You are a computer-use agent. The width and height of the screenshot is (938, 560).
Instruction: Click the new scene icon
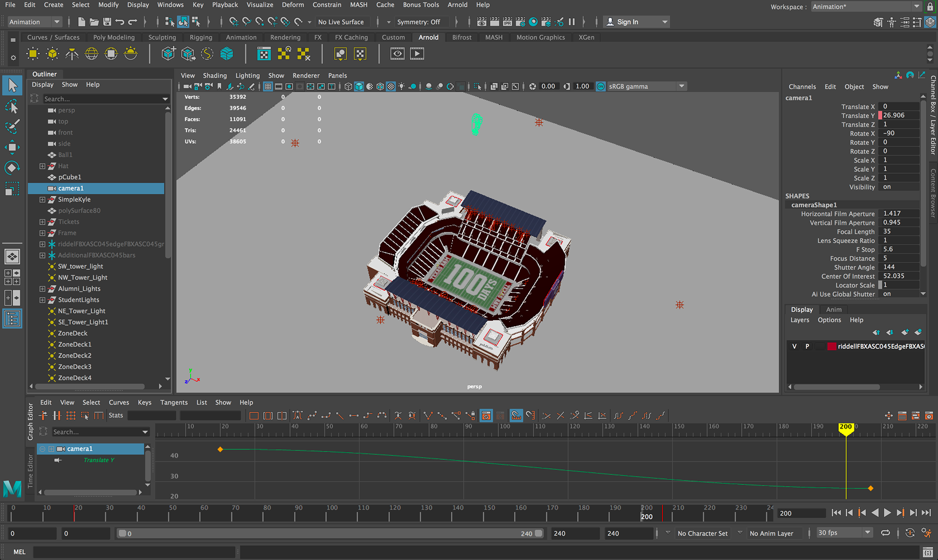[x=82, y=22]
